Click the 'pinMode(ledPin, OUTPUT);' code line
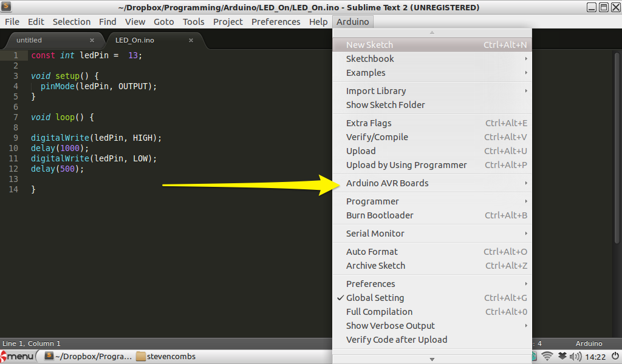This screenshot has width=622, height=364. (x=98, y=86)
